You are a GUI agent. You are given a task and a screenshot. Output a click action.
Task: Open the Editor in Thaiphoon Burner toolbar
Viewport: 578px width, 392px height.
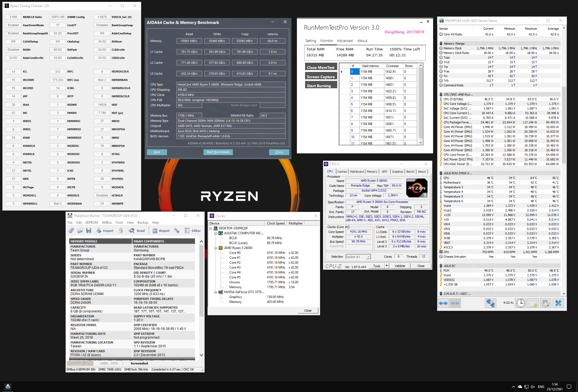pyautogui.click(x=193, y=230)
